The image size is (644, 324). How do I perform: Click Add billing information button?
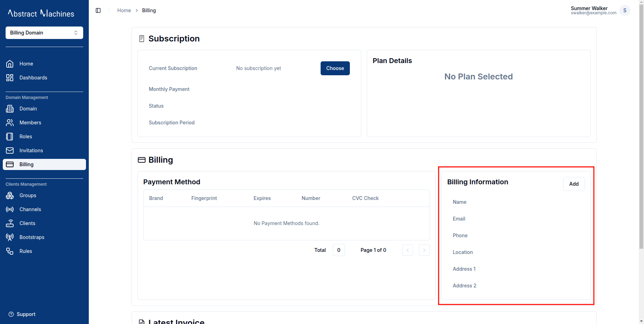[574, 184]
